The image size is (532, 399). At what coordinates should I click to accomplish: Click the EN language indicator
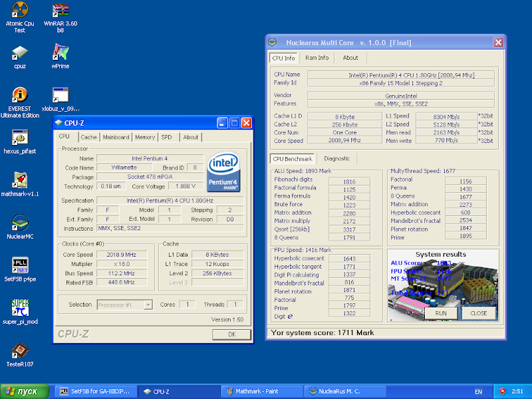(x=478, y=392)
